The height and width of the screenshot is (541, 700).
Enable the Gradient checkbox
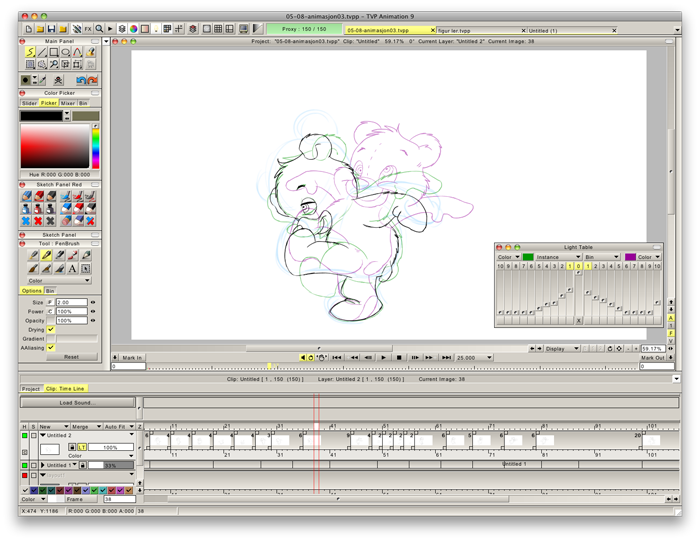point(51,339)
